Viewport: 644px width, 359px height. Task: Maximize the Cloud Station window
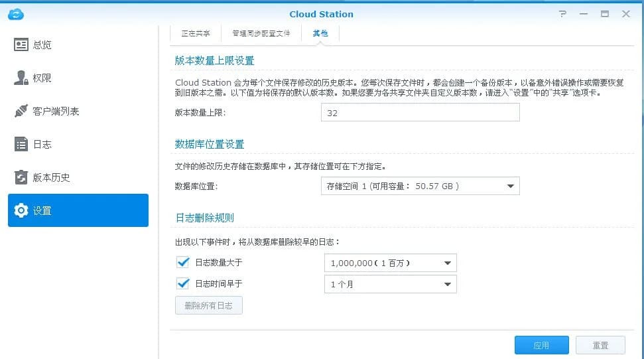coord(605,14)
